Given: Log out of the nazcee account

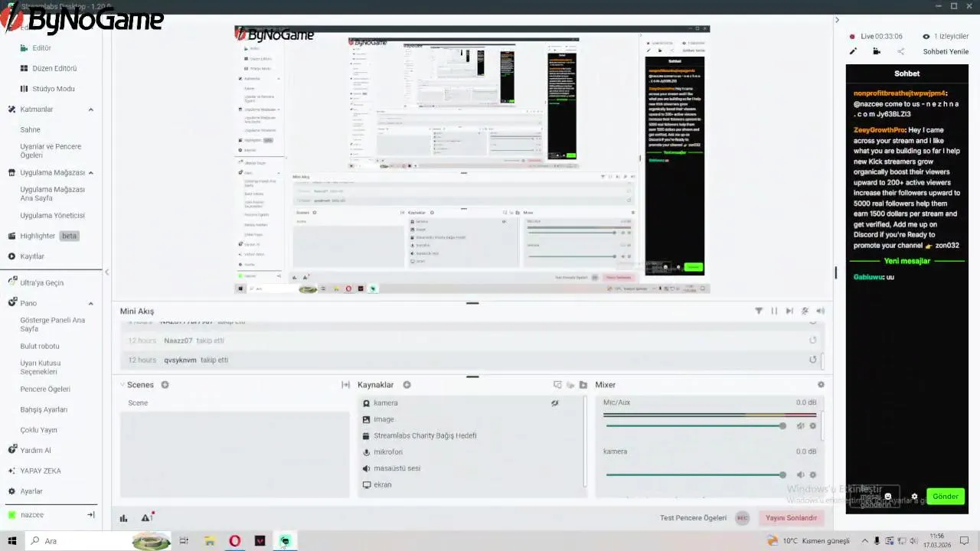Looking at the screenshot, I should (90, 515).
